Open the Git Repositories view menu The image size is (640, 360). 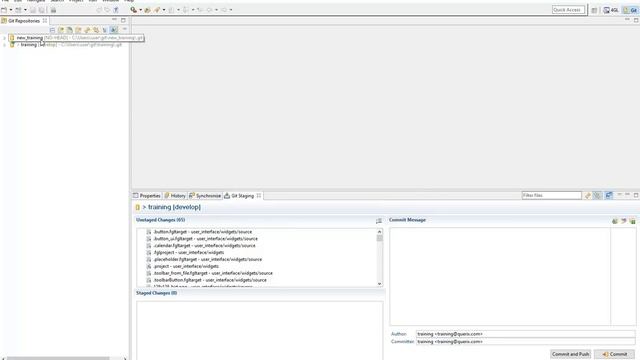click(125, 29)
